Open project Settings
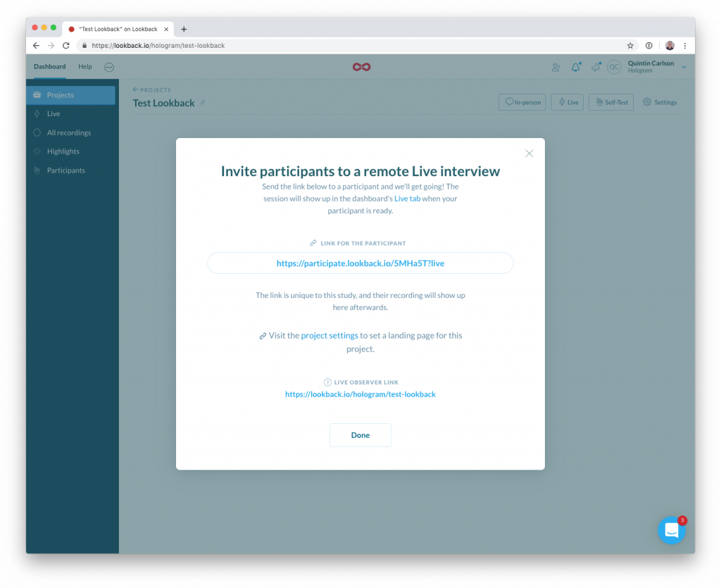721x588 pixels. pyautogui.click(x=660, y=102)
